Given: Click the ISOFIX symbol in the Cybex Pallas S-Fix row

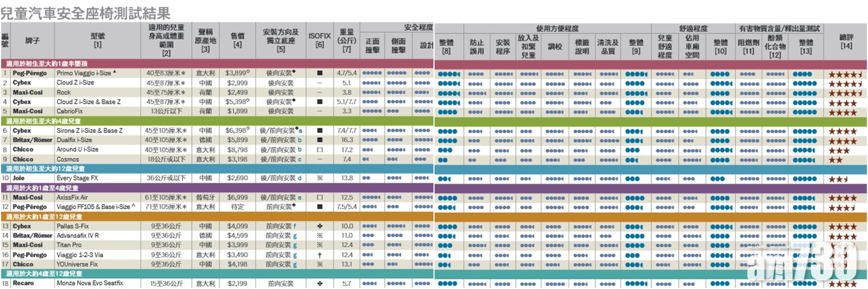Looking at the screenshot, I should pos(319,226).
